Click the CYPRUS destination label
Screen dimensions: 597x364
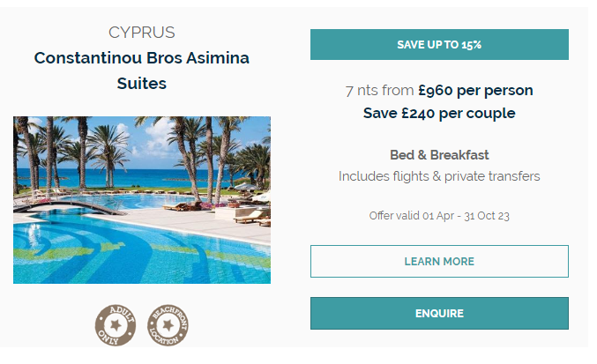tap(142, 33)
